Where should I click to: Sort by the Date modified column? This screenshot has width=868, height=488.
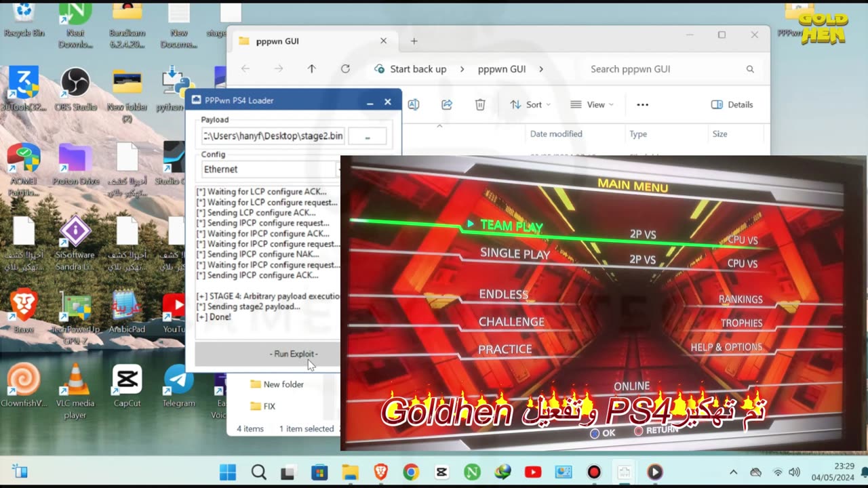click(x=556, y=134)
